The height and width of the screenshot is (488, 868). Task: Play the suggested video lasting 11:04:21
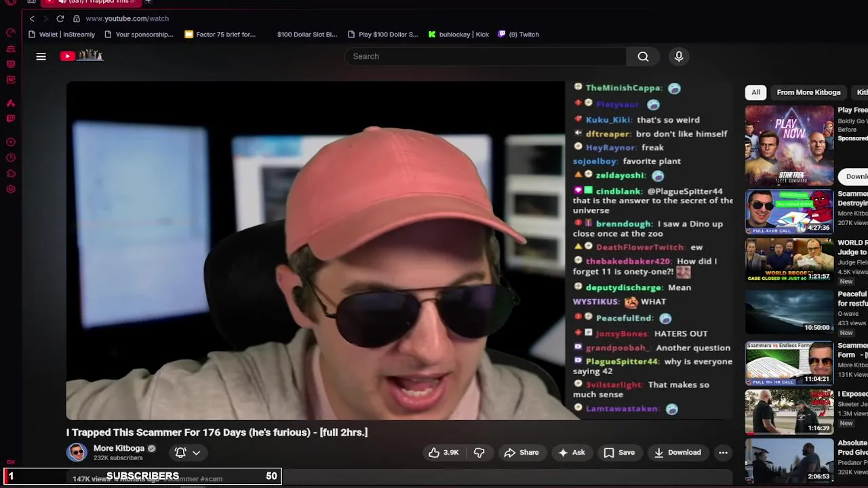(789, 363)
